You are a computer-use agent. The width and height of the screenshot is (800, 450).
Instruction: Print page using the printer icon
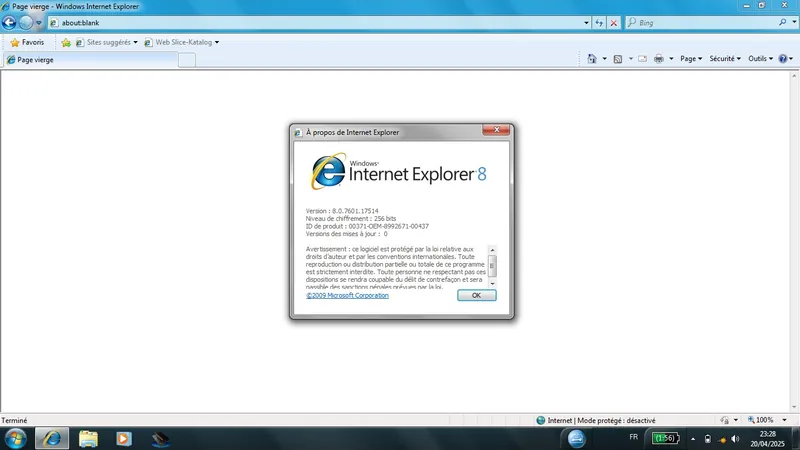click(659, 59)
